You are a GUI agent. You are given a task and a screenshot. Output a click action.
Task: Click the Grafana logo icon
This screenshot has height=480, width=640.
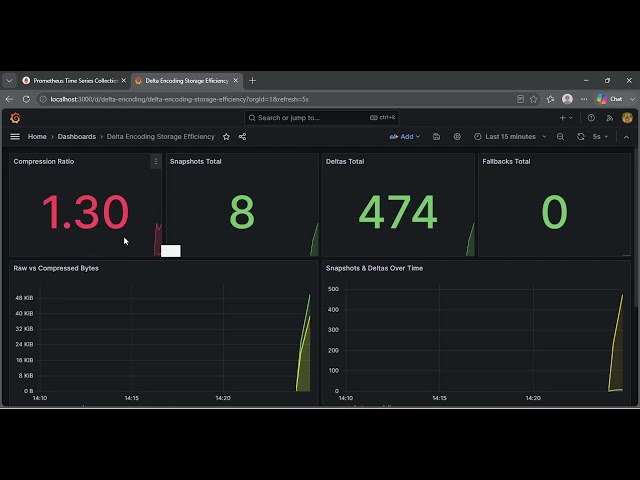point(15,118)
